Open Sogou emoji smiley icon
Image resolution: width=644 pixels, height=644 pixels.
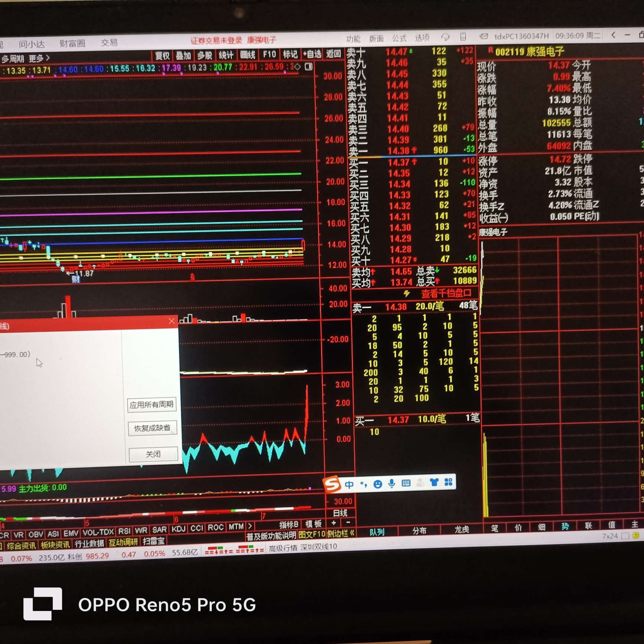click(378, 484)
